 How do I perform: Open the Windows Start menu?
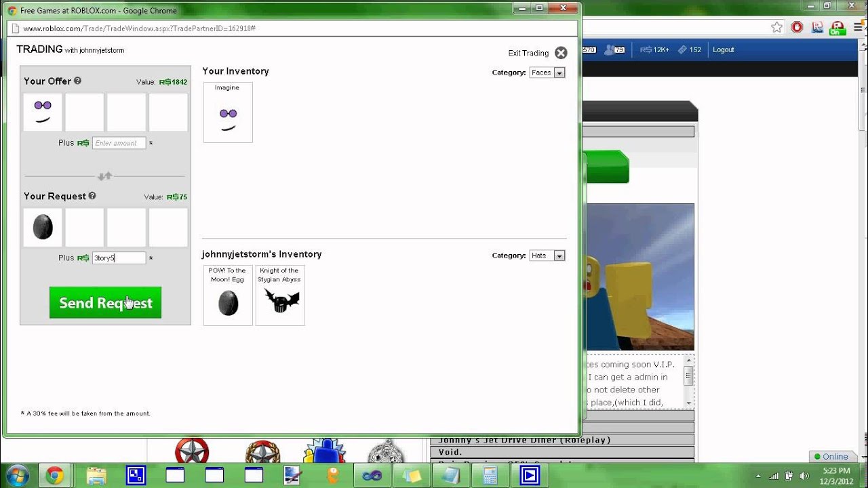point(17,476)
